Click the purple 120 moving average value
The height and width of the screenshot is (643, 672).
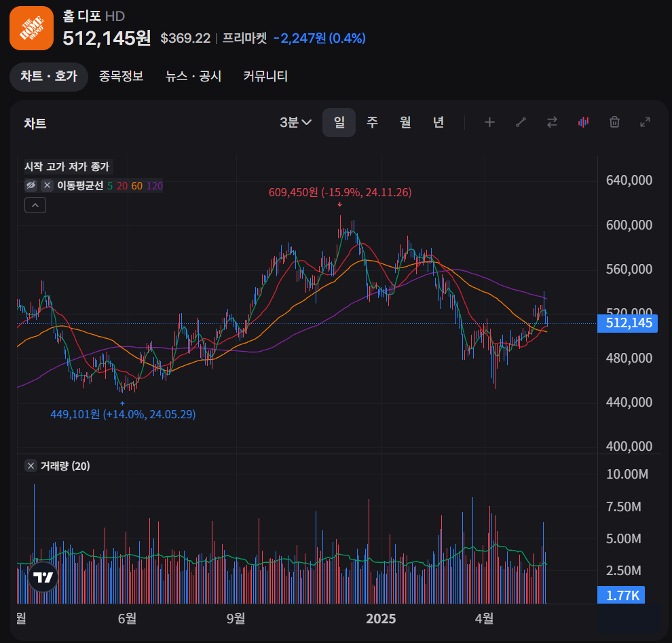(155, 186)
